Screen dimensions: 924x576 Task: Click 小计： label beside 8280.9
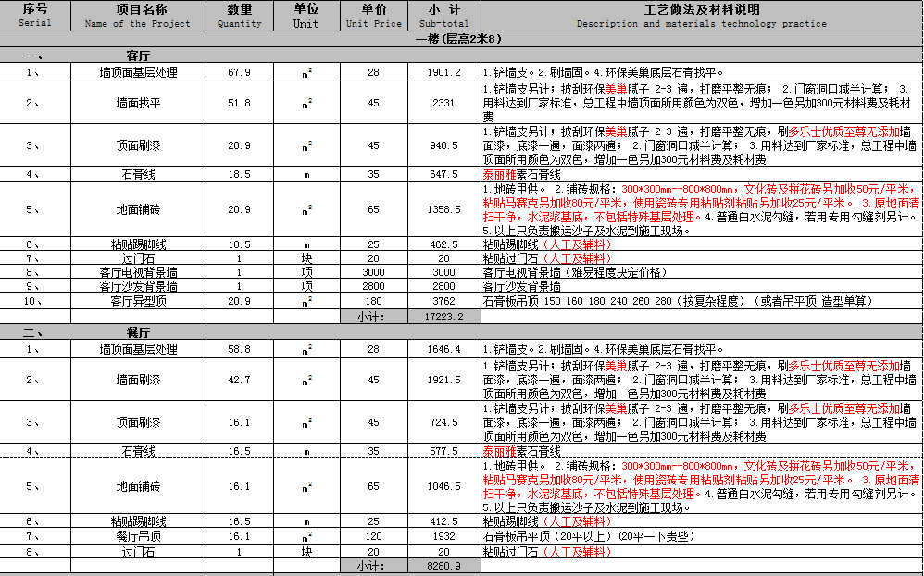coord(374,566)
